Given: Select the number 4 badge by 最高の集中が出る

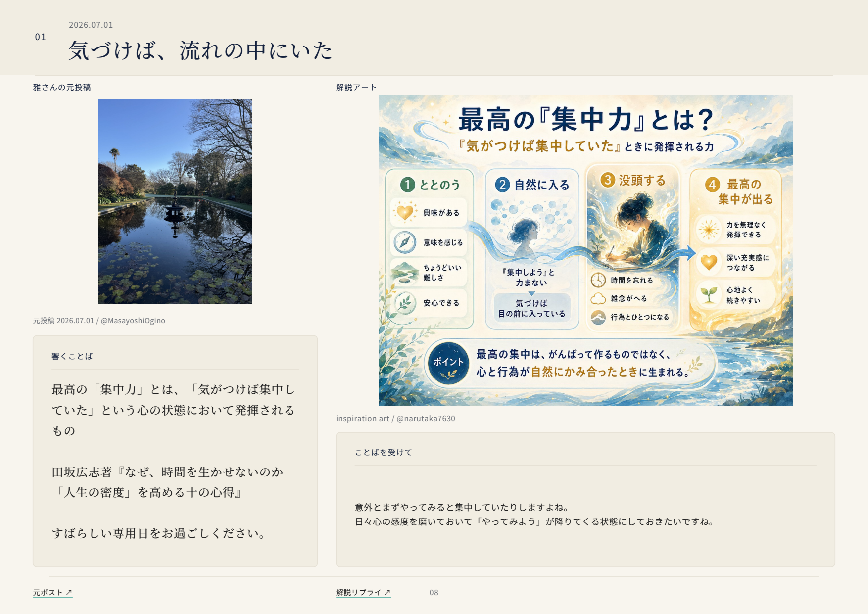Looking at the screenshot, I should coord(712,185).
